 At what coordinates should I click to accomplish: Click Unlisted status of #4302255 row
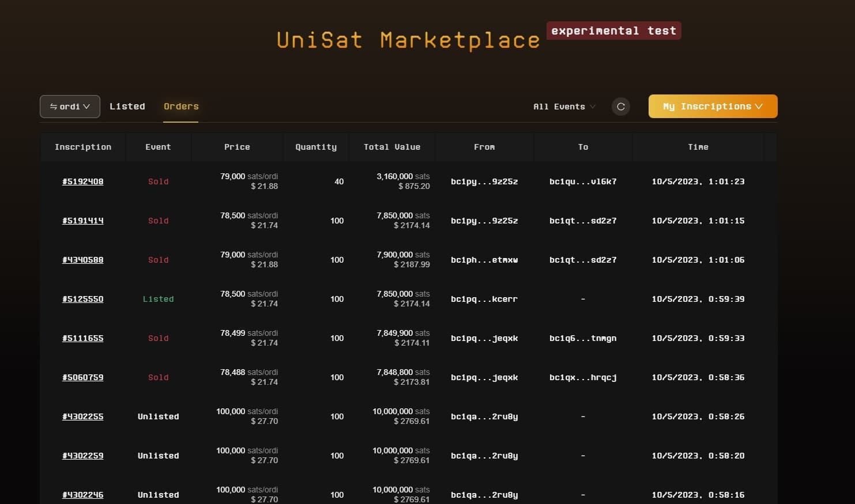159,416
